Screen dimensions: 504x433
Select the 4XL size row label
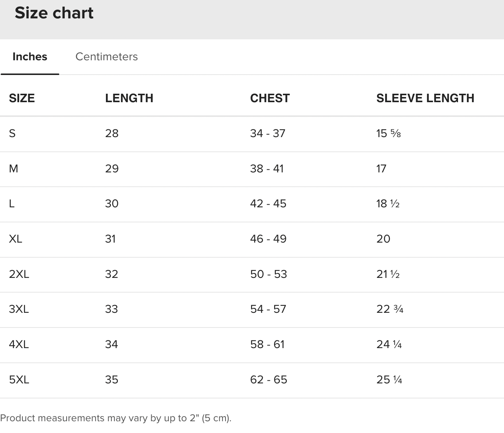tap(19, 344)
